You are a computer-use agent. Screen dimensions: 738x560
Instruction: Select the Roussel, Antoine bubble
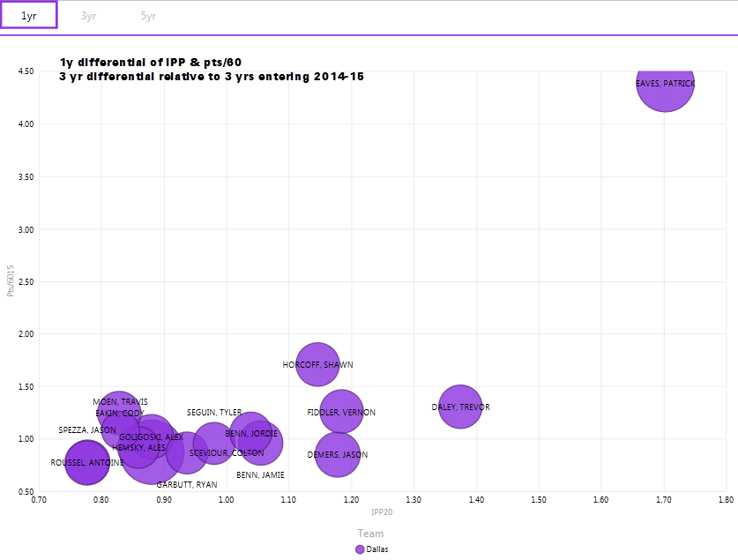86,463
